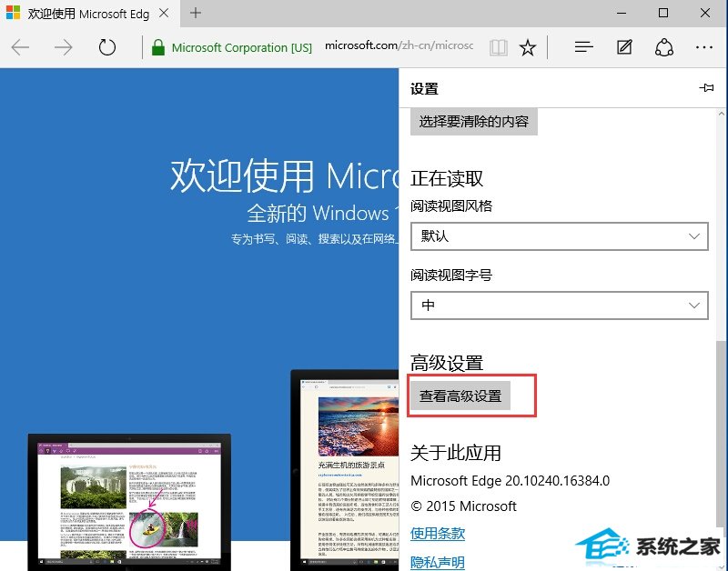Click the 关于此应用 heading
Screen dimensions: 728x571
coord(456,453)
